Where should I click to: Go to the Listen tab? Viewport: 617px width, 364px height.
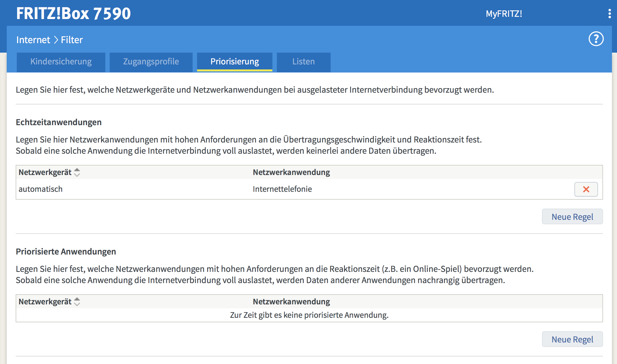coord(303,62)
